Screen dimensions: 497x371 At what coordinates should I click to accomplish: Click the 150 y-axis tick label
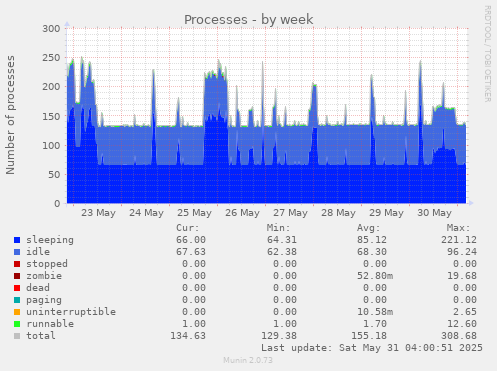[x=51, y=116]
